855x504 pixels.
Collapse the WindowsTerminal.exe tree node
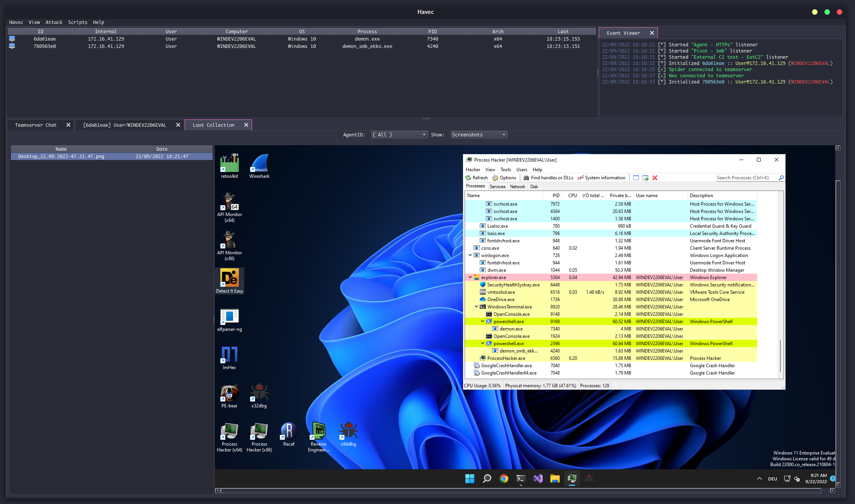tap(476, 306)
